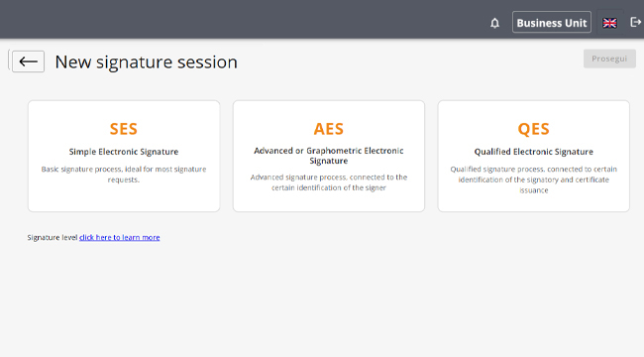The image size is (644, 357).
Task: Click the orange QES heading
Action: click(533, 129)
